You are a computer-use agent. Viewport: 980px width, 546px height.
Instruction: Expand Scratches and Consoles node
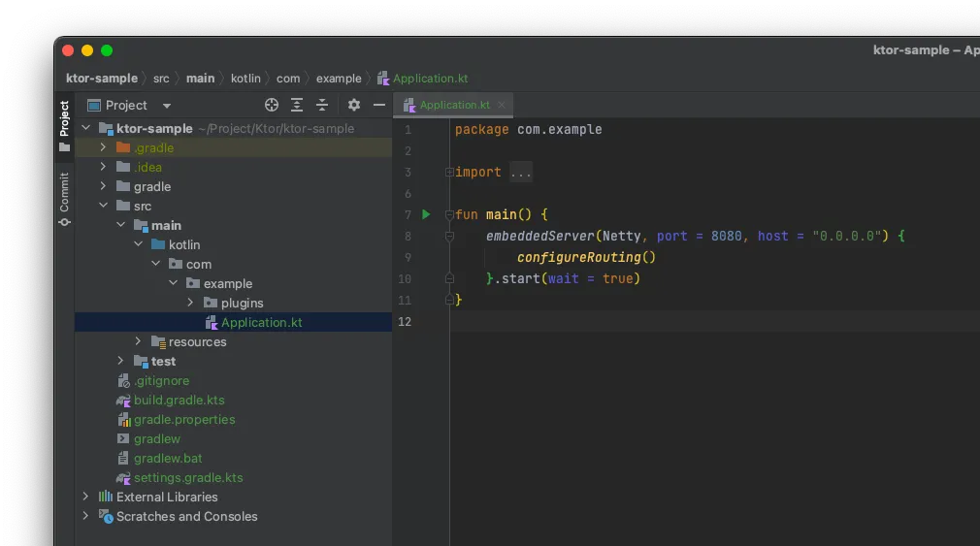tap(86, 515)
